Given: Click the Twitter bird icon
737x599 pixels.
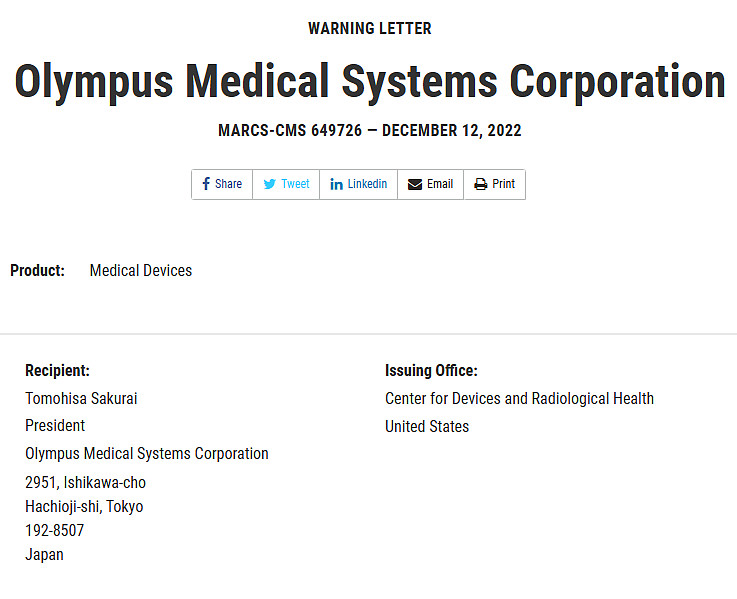Looking at the screenshot, I should 270,184.
